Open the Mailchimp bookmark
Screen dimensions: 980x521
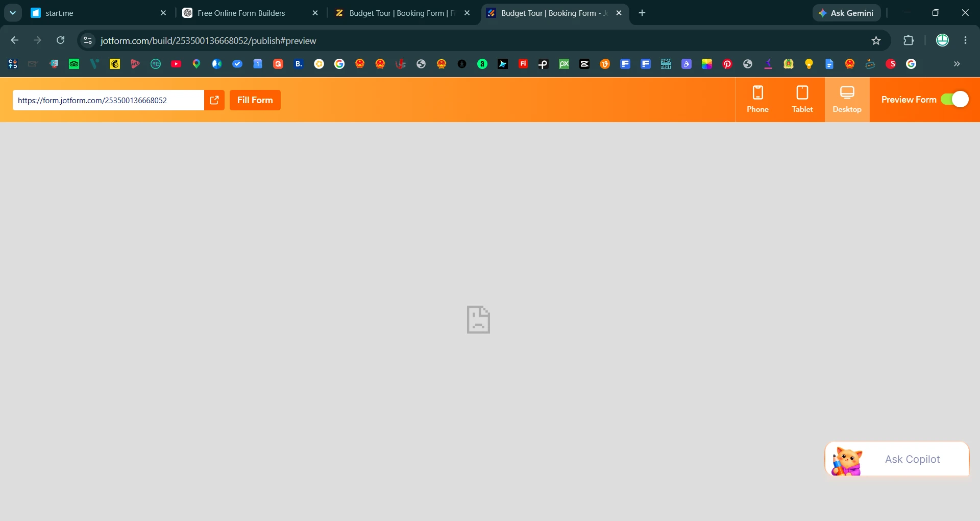115,64
